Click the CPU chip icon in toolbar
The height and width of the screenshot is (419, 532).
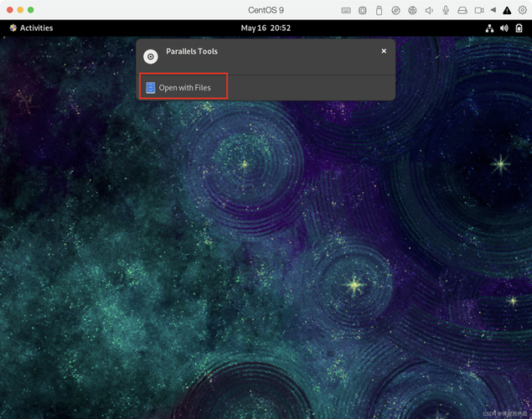363,10
